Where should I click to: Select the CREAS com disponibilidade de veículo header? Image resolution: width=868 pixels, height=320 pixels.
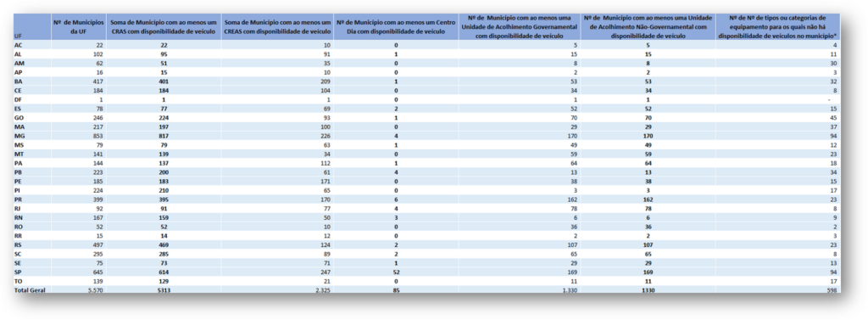click(277, 26)
